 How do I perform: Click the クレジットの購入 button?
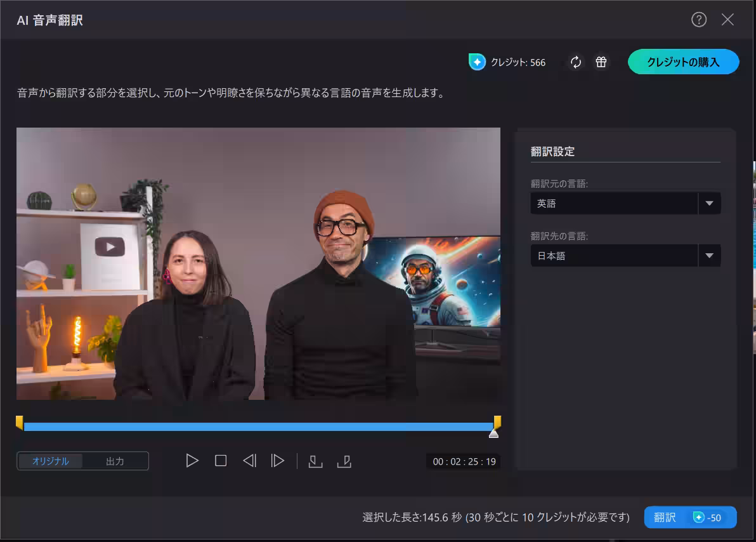(683, 62)
